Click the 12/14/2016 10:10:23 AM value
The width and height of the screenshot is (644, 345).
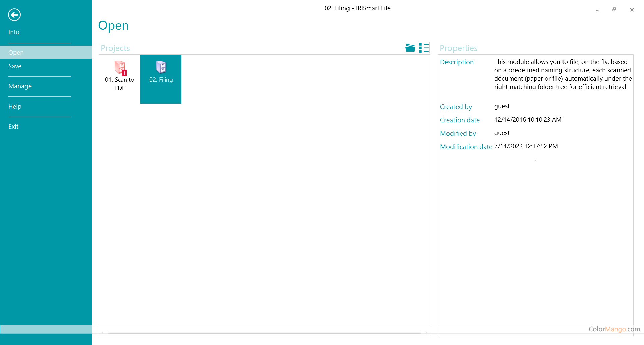[528, 120]
